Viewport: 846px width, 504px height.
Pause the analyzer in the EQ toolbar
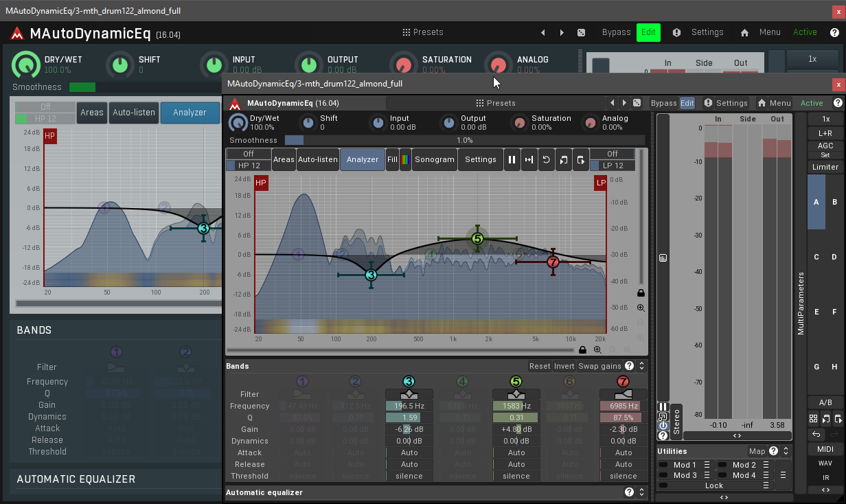point(512,159)
